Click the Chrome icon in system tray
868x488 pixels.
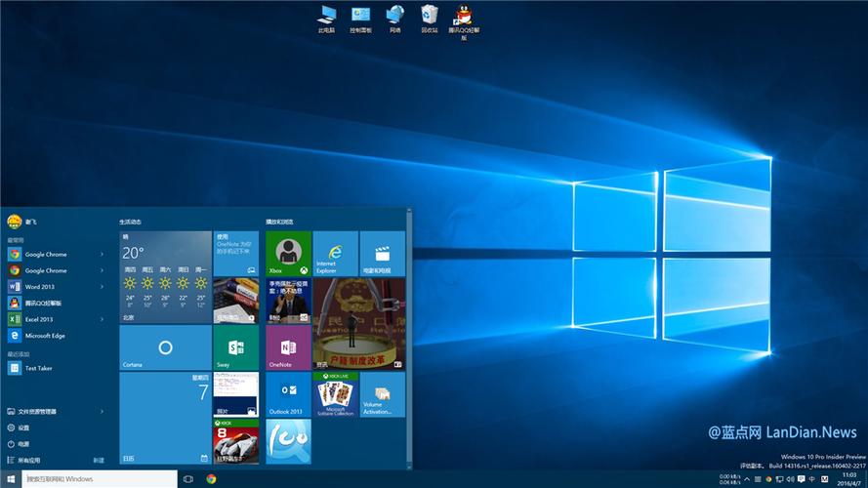(x=768, y=479)
